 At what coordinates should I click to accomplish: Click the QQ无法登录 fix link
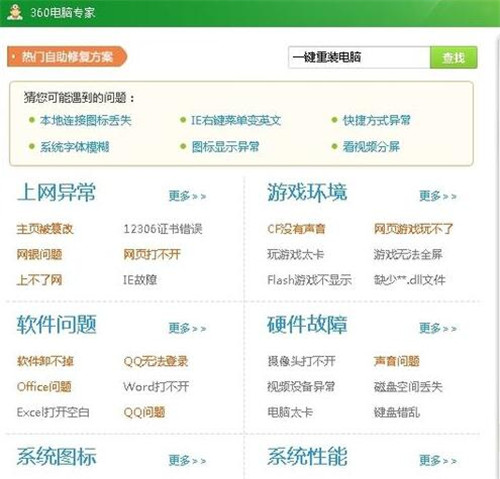[x=156, y=361]
